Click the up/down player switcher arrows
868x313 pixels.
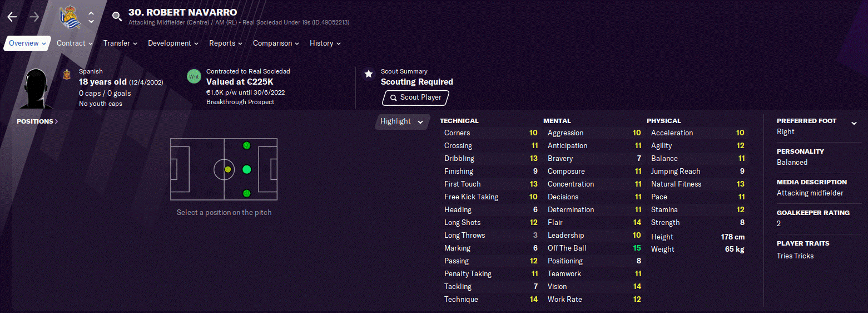[91, 17]
